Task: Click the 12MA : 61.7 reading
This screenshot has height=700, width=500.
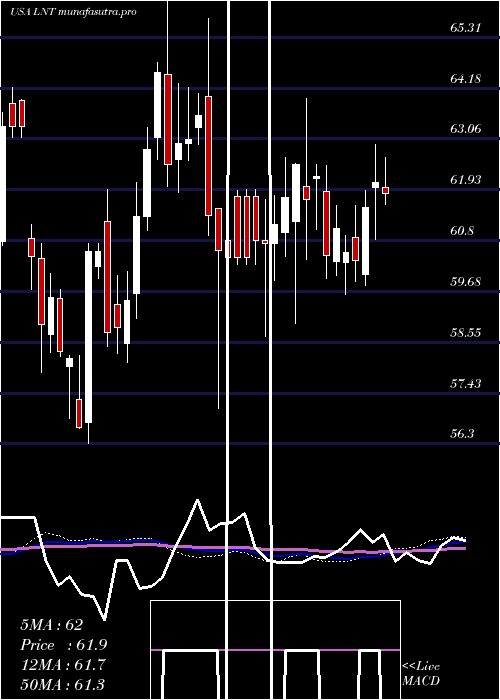Action: [63, 665]
